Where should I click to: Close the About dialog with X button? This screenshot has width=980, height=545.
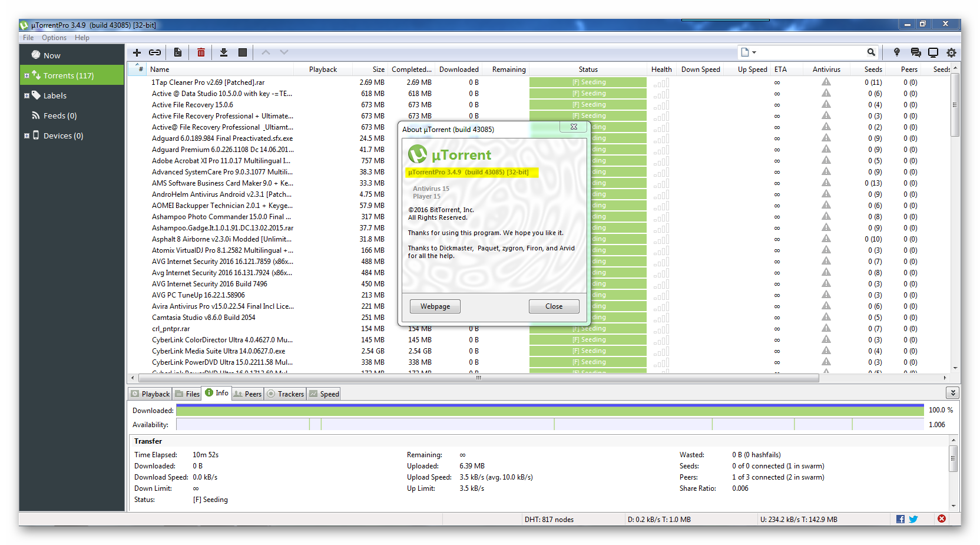573,127
